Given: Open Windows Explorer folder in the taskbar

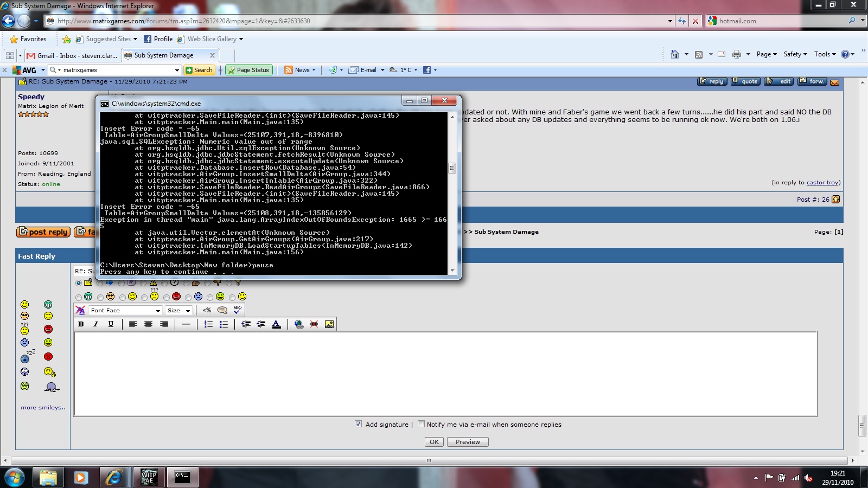Looking at the screenshot, I should coord(48,477).
